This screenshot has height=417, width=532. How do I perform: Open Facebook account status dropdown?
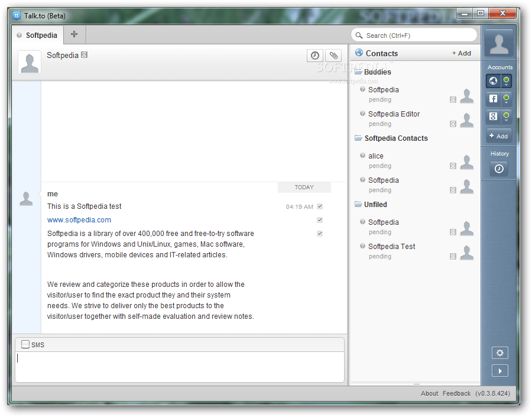point(506,98)
